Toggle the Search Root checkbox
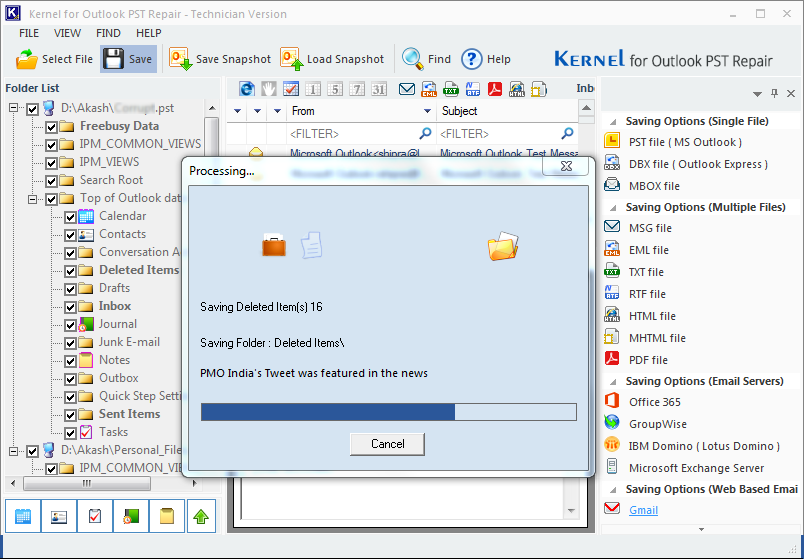The width and height of the screenshot is (804, 559). point(51,181)
